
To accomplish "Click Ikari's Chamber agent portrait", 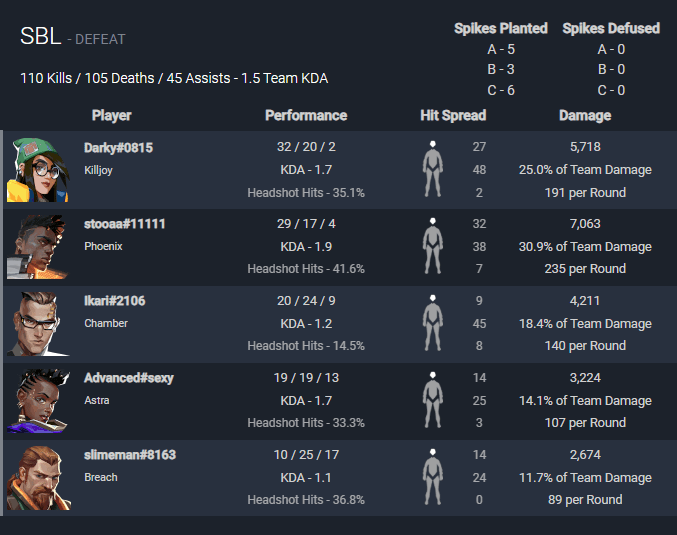I will [x=38, y=324].
